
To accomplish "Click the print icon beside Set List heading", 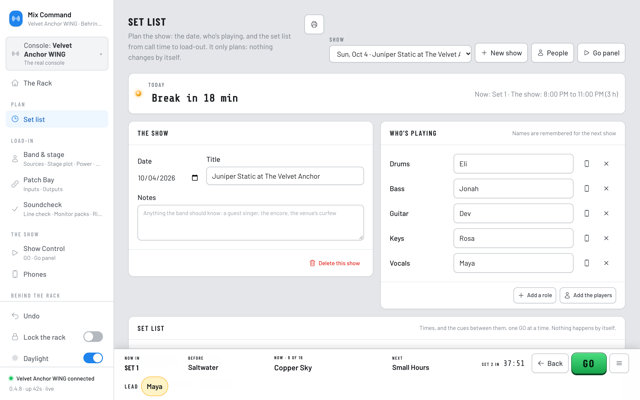I will [314, 24].
